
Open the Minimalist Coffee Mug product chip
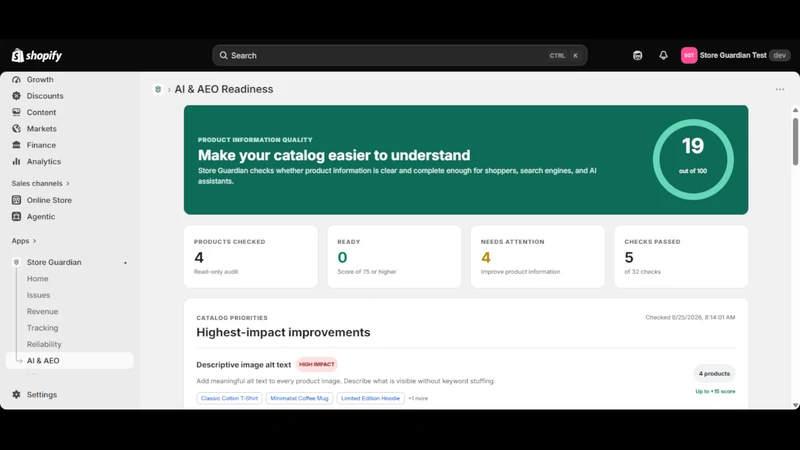pyautogui.click(x=299, y=398)
